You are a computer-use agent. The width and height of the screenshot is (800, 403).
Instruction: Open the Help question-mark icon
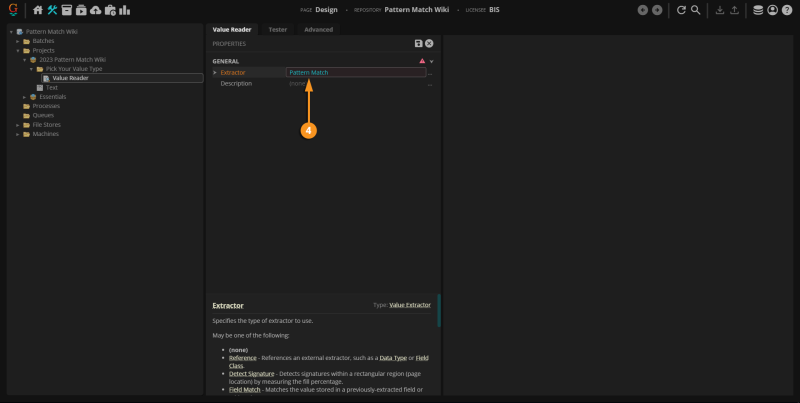click(x=787, y=10)
